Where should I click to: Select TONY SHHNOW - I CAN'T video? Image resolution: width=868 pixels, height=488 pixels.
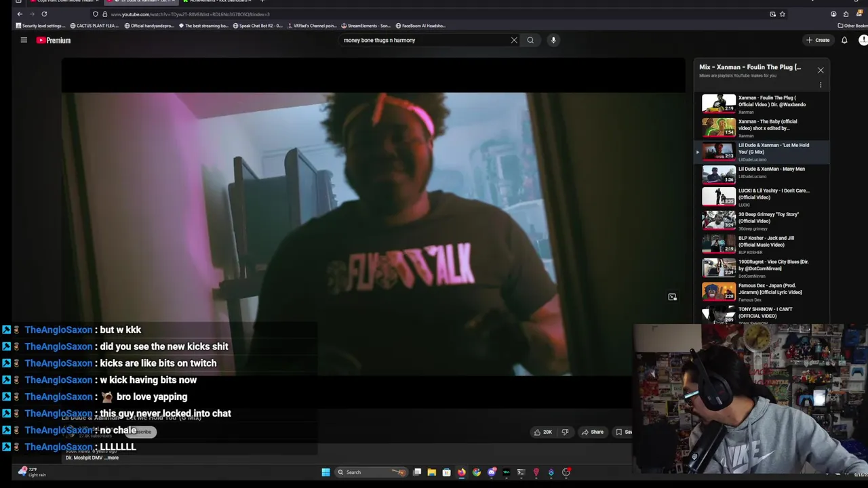tap(762, 314)
